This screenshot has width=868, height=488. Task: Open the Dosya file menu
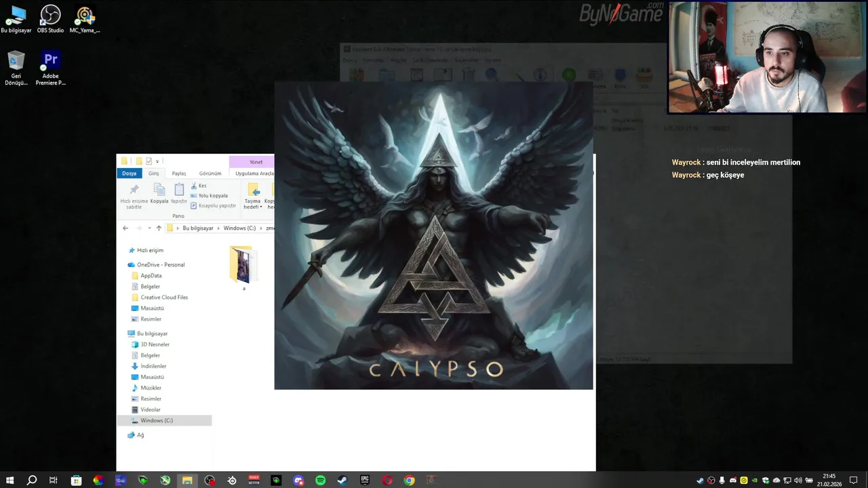(129, 174)
